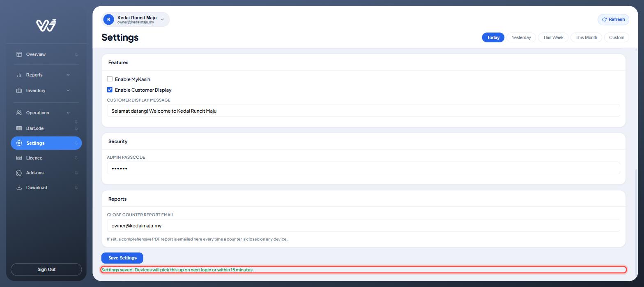Open the Overview page

pyautogui.click(x=46, y=54)
